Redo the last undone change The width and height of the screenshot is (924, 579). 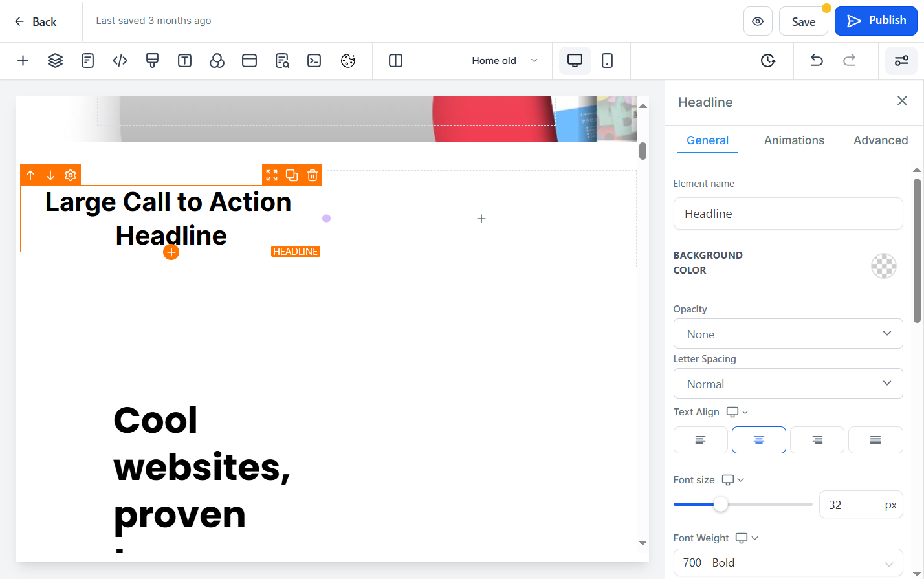tap(850, 61)
